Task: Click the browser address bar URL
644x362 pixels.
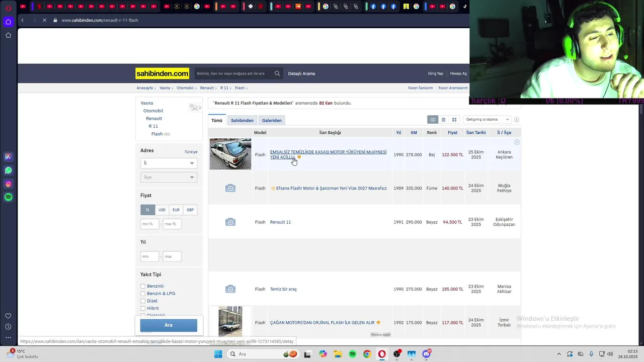Action: coord(100,20)
